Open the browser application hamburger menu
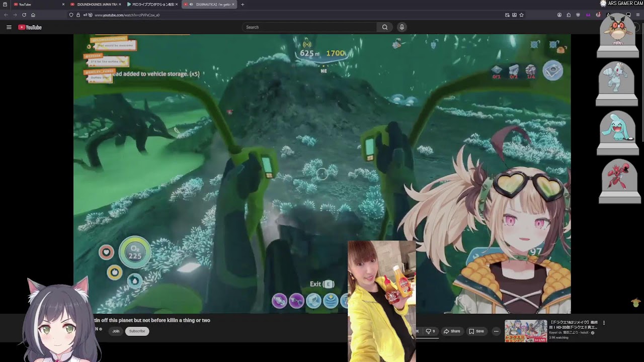 [637, 15]
